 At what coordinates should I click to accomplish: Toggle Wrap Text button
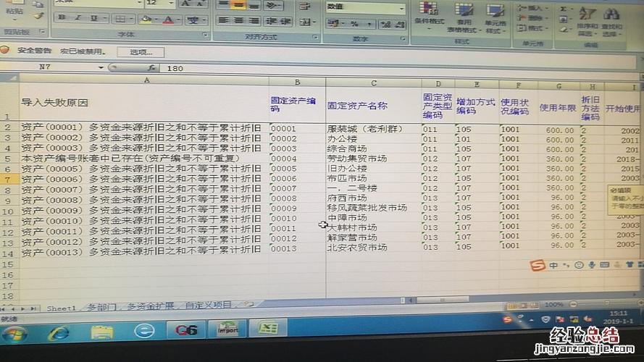coord(305,7)
